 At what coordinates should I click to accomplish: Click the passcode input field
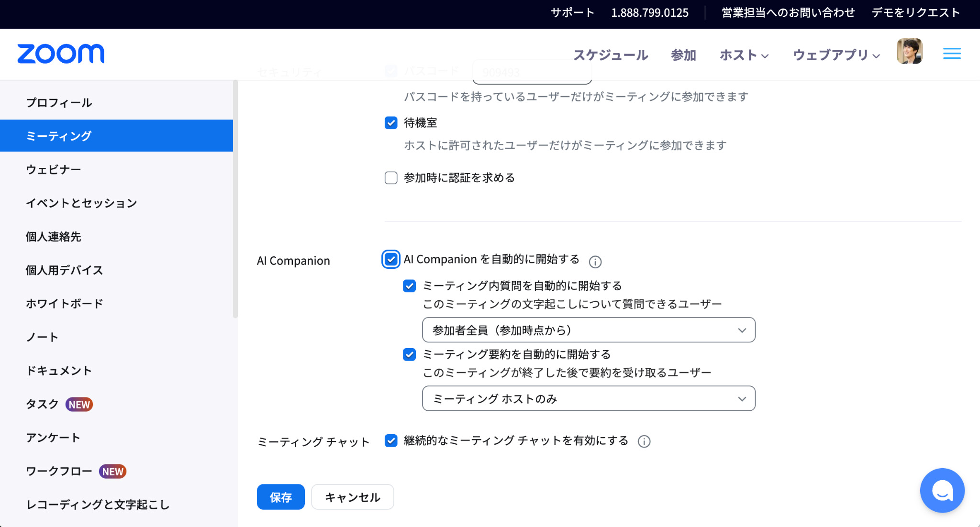tap(532, 72)
